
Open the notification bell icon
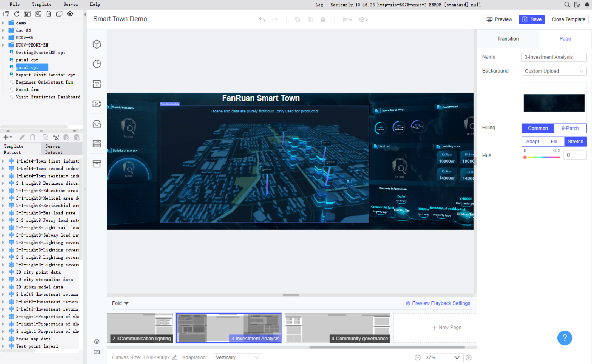(x=587, y=4)
